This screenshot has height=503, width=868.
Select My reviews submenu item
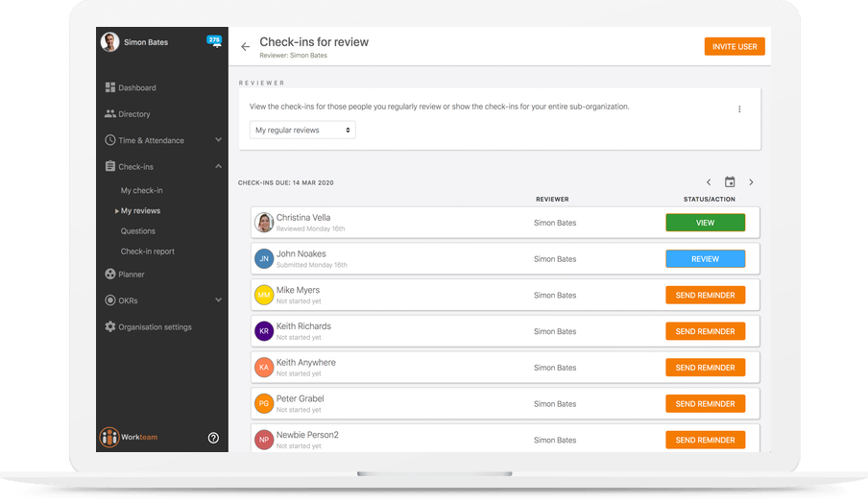click(140, 211)
